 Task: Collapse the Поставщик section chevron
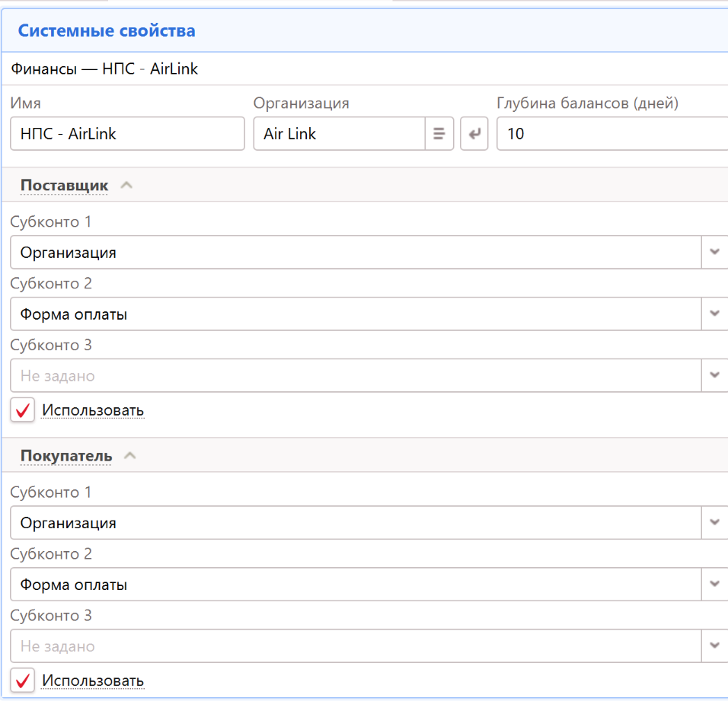tap(126, 185)
